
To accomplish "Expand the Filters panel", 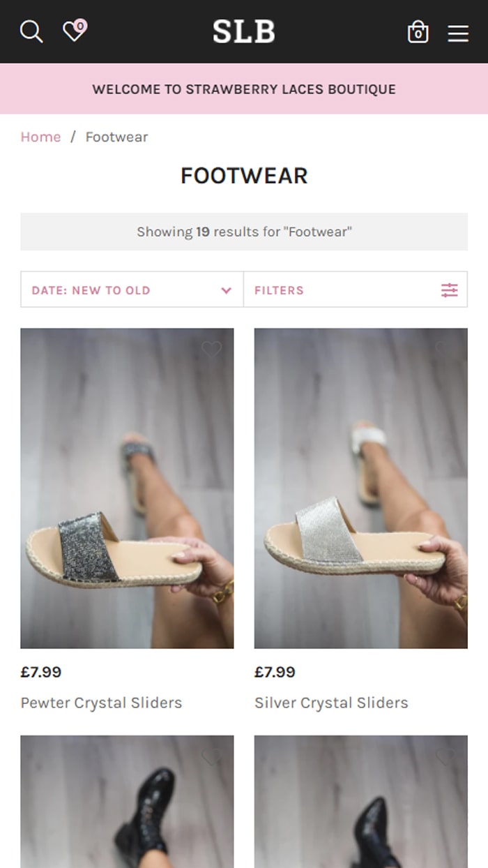I will [279, 290].
